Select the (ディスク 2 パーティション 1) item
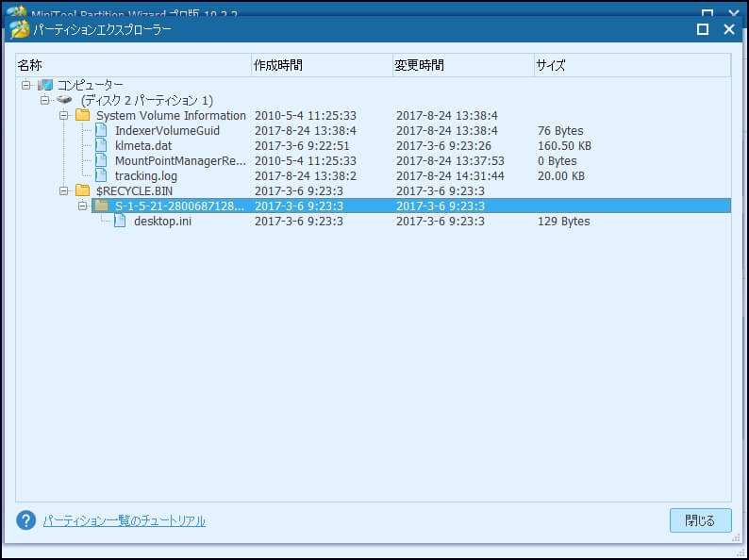Image resolution: width=749 pixels, height=560 pixels. tap(146, 100)
